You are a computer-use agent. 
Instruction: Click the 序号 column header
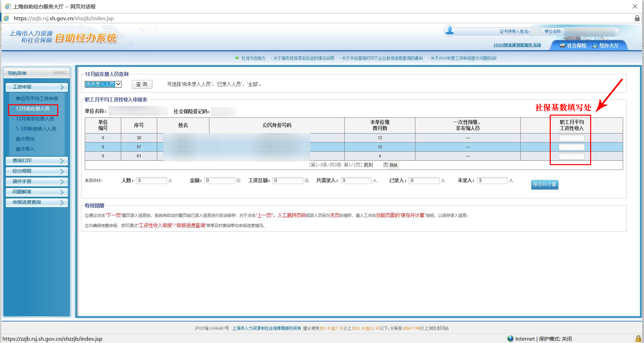139,125
